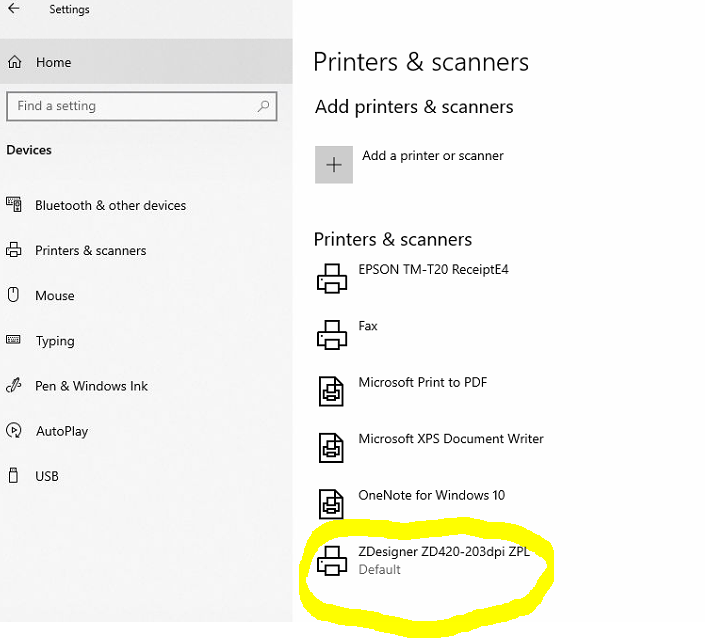Open Typing settings
The height and width of the screenshot is (638, 705).
pos(55,341)
